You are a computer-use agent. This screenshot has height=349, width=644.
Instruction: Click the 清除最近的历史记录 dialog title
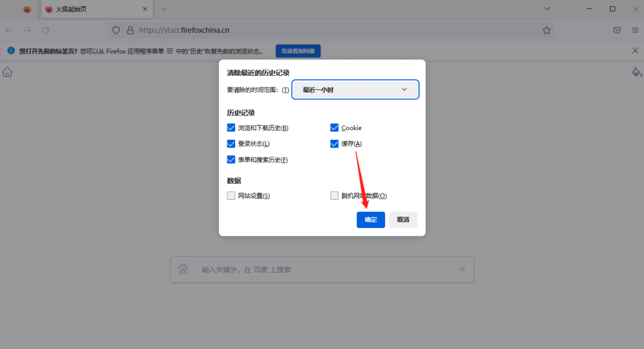pyautogui.click(x=258, y=73)
